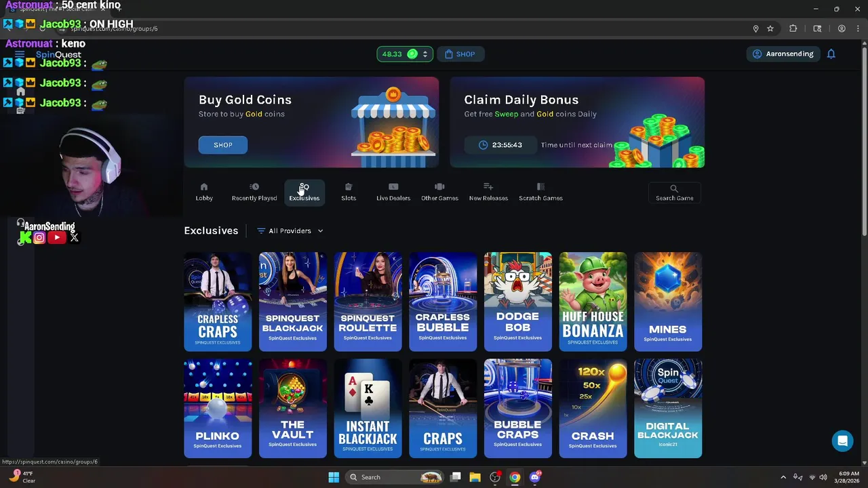The width and height of the screenshot is (868, 488).
Task: Click the Lobby home icon
Action: pos(204,187)
